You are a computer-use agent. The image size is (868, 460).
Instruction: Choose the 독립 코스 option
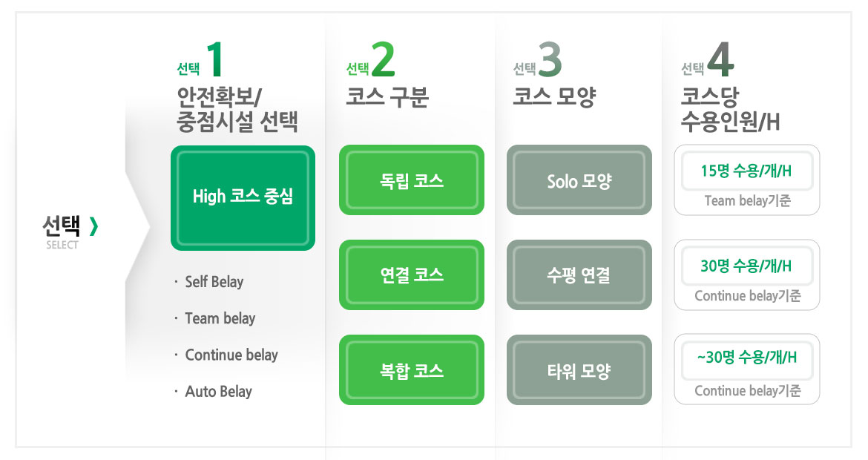point(411,180)
